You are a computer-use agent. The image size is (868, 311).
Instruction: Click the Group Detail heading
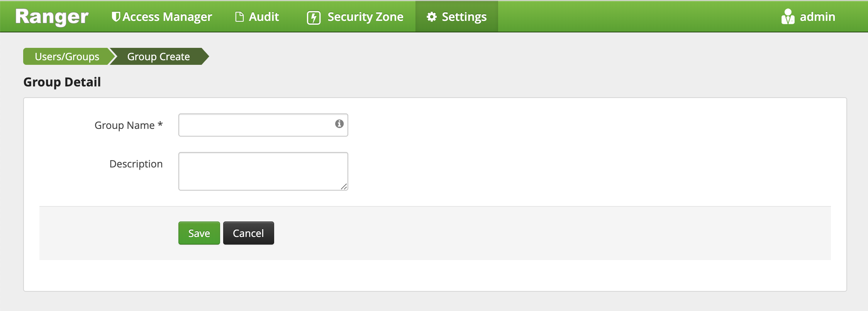pos(62,82)
